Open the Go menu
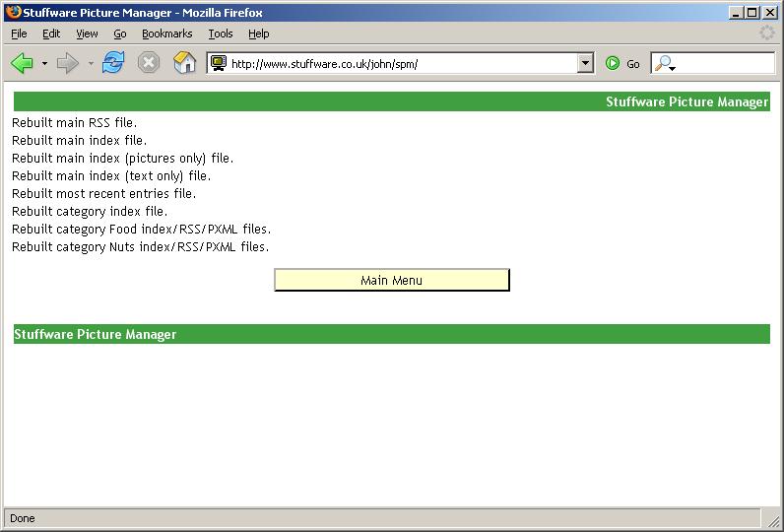 point(120,33)
